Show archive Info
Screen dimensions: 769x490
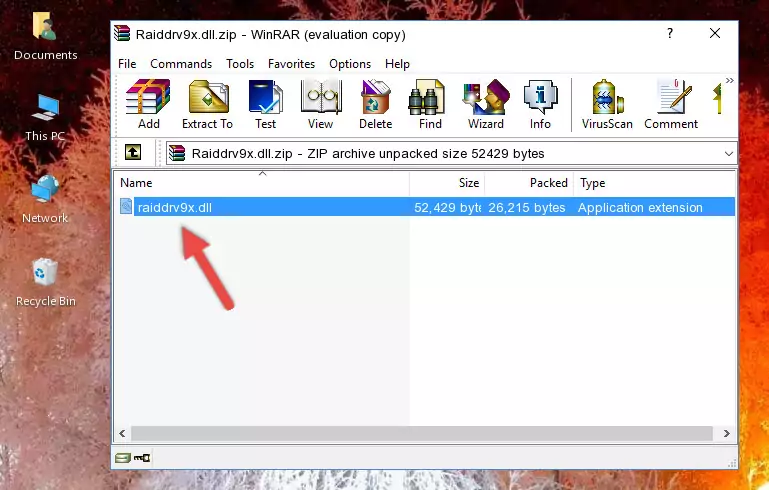click(540, 104)
